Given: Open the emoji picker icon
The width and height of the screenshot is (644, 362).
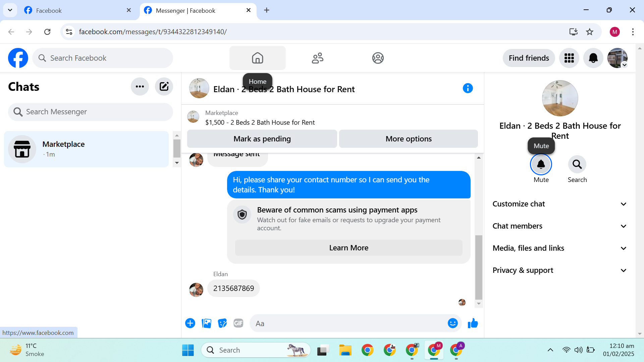Looking at the screenshot, I should point(453,323).
